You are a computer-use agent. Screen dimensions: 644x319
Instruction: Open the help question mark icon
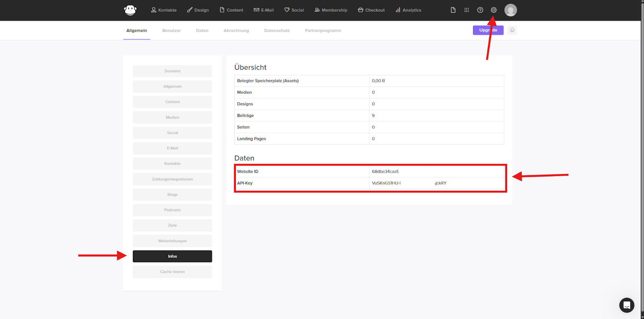click(480, 10)
